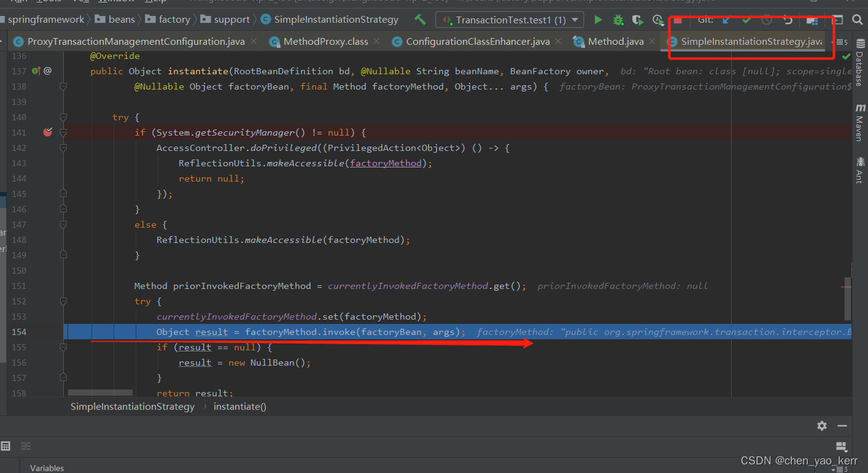Close the Method.java tab

[x=652, y=42]
